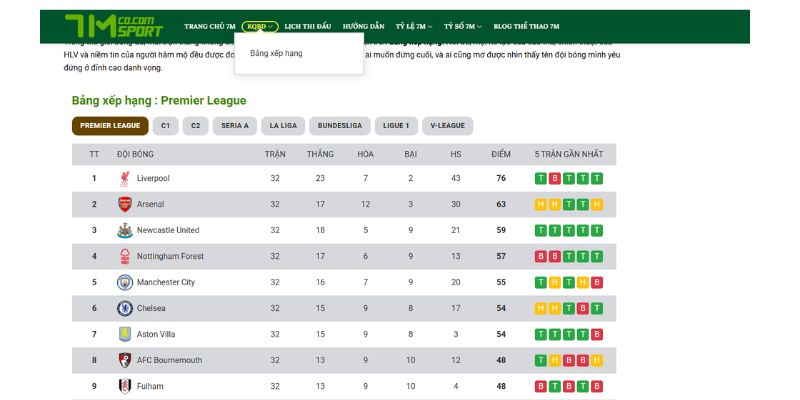Click the Chelsea club crest
800x400 pixels.
point(124,308)
